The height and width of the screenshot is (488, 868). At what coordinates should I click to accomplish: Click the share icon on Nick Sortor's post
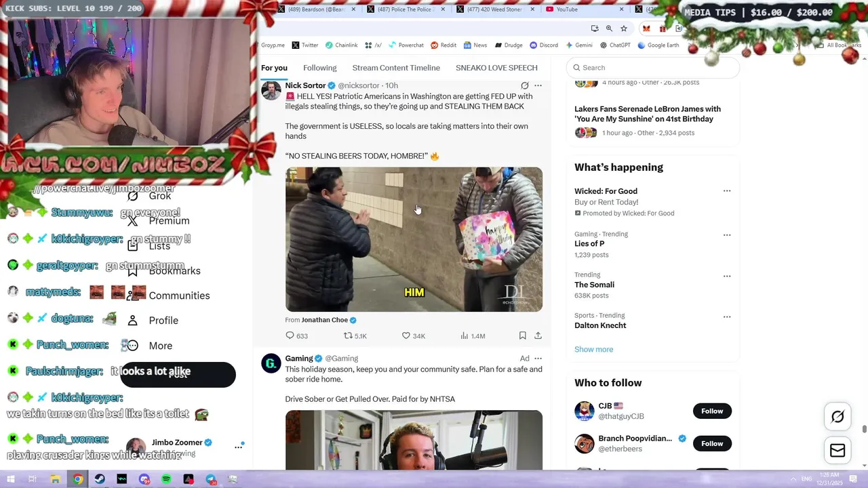[538, 335]
